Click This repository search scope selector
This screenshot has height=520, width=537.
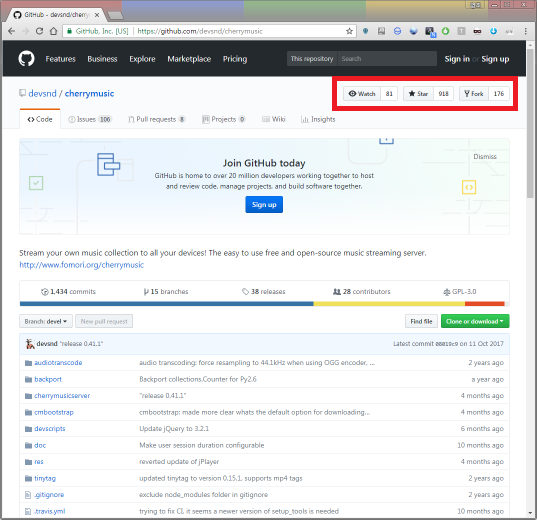pos(312,59)
